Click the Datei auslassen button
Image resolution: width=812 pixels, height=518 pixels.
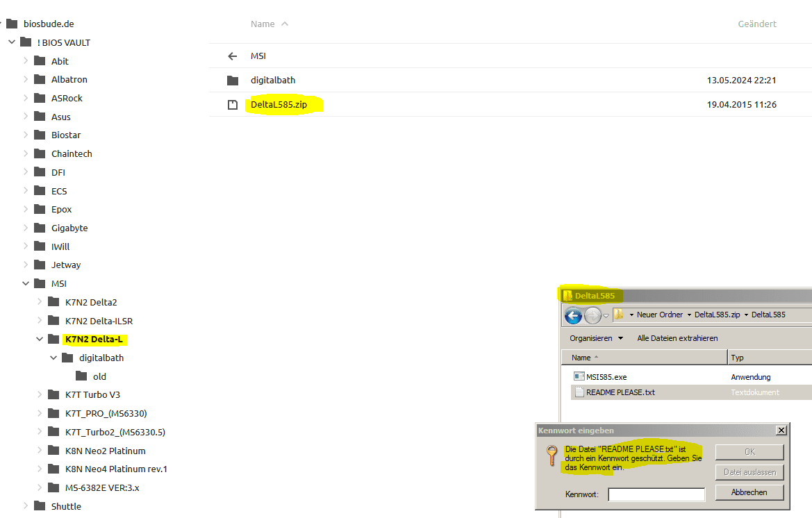coord(749,472)
